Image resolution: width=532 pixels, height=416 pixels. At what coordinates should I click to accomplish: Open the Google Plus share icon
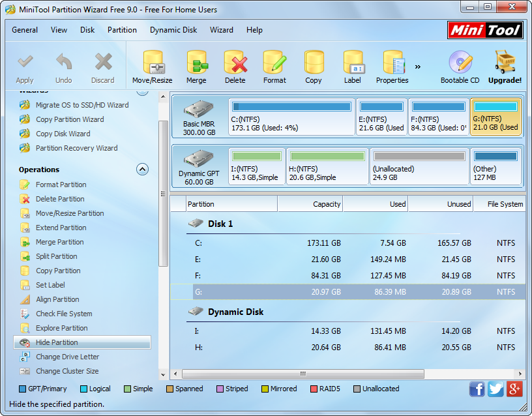[514, 389]
